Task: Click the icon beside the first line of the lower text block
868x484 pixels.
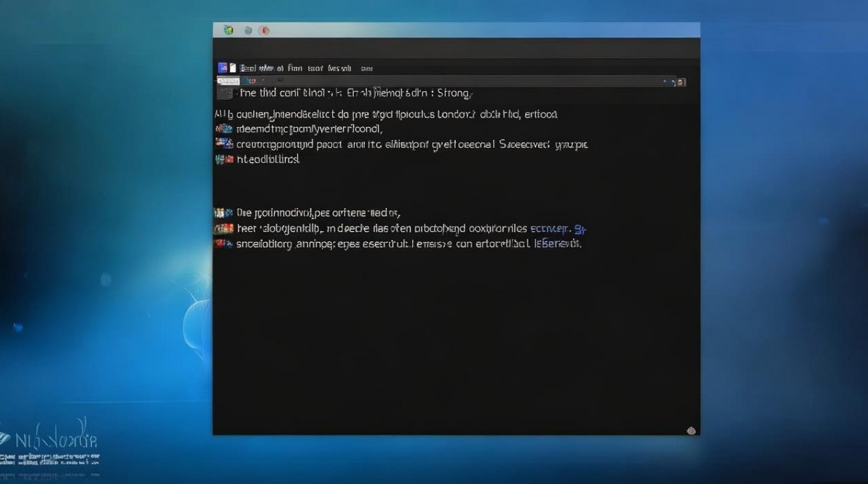Action: pos(223,212)
